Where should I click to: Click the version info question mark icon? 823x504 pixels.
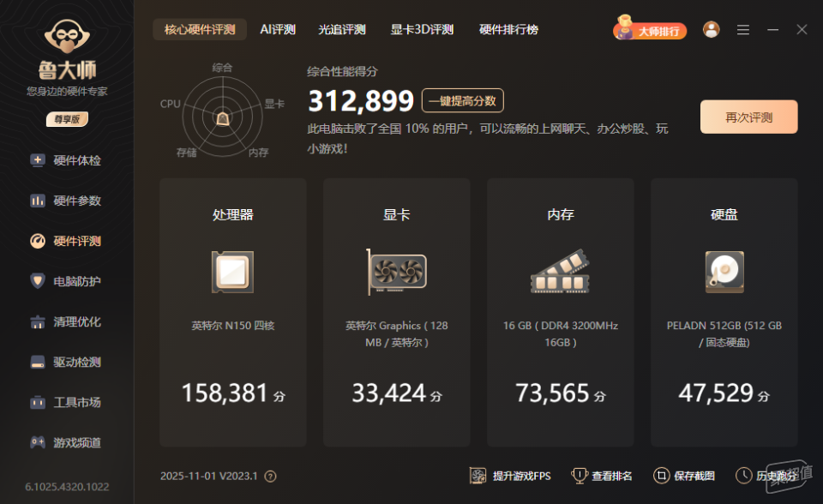(x=270, y=477)
